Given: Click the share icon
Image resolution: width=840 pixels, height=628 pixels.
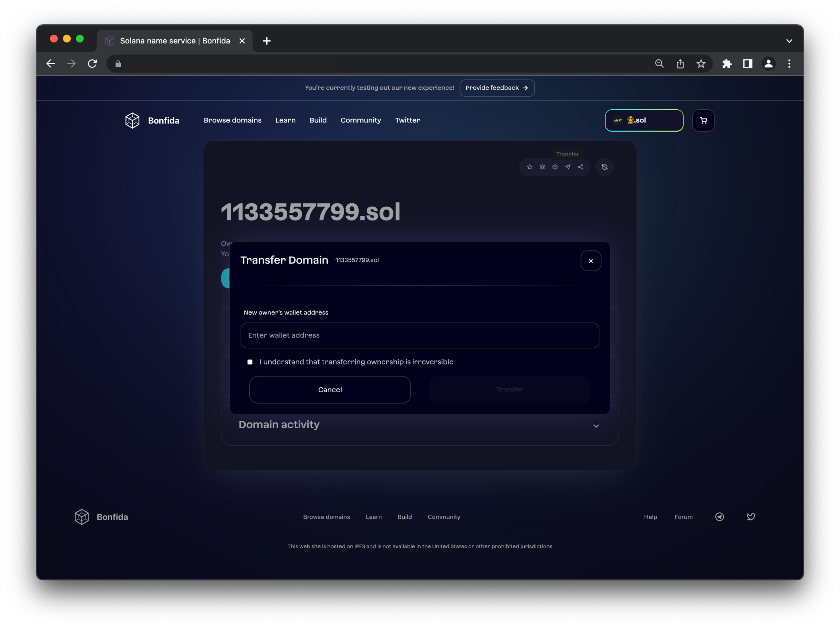Looking at the screenshot, I should point(580,167).
